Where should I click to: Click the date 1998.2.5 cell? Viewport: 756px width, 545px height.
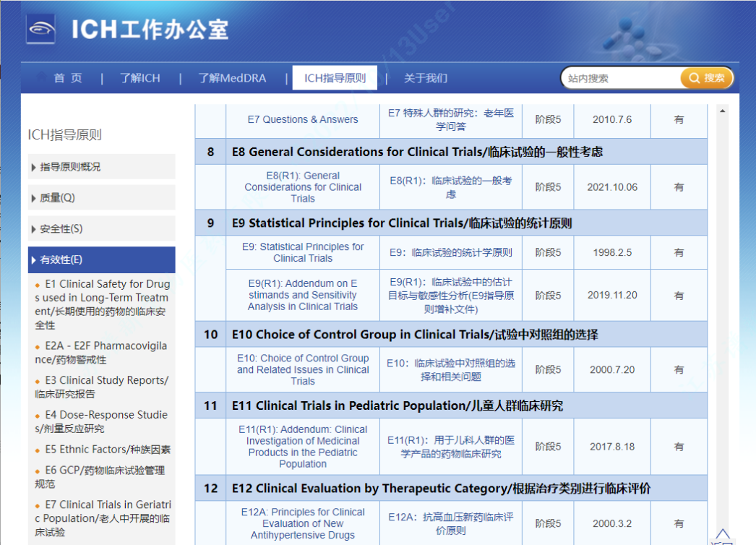[x=612, y=252]
